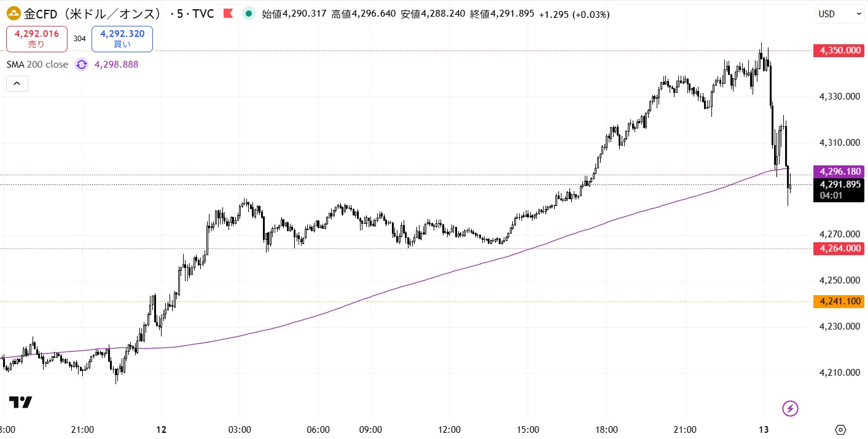Click the orange 4,241.100 price label
Image resolution: width=868 pixels, height=439 pixels.
click(x=839, y=301)
